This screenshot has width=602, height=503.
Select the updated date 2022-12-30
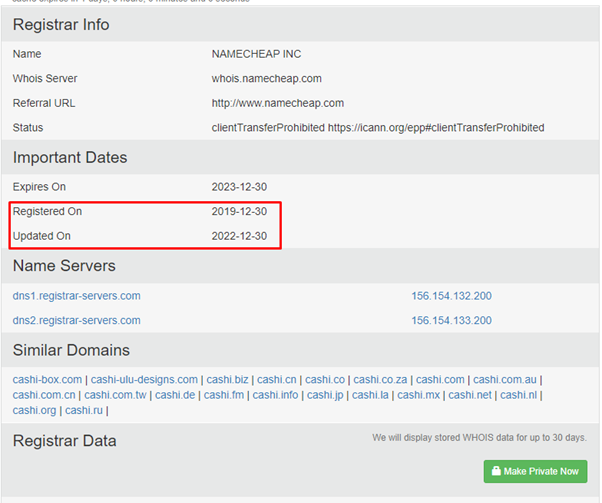(239, 236)
